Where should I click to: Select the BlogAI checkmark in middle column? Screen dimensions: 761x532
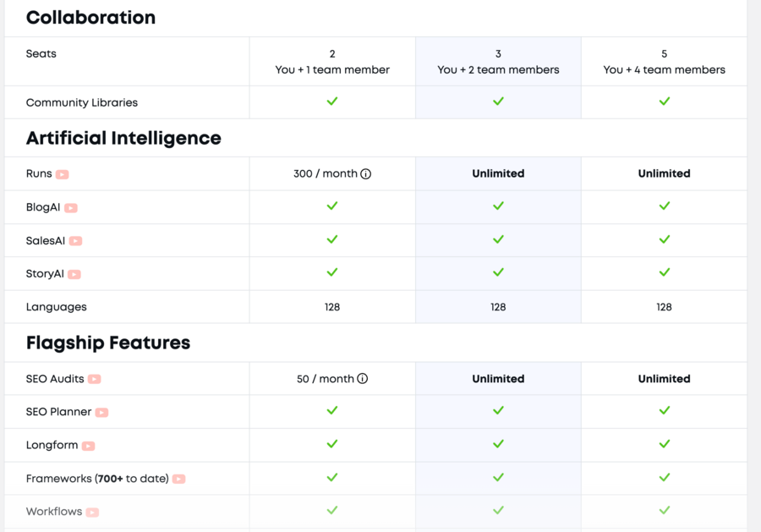click(498, 207)
